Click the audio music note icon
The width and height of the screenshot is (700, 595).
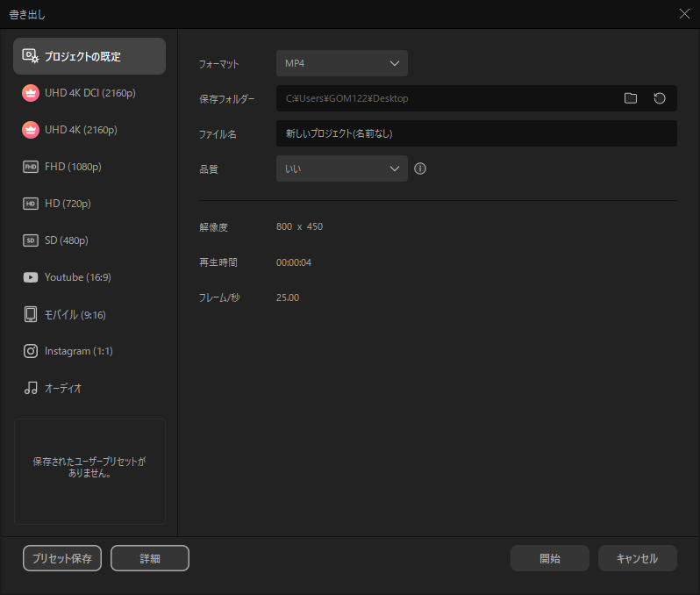point(31,388)
